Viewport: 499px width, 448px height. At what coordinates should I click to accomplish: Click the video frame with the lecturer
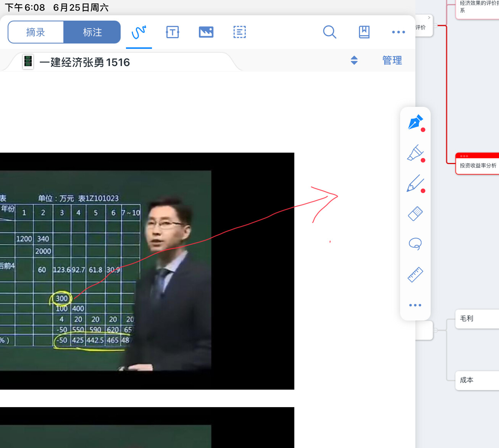[x=147, y=271]
